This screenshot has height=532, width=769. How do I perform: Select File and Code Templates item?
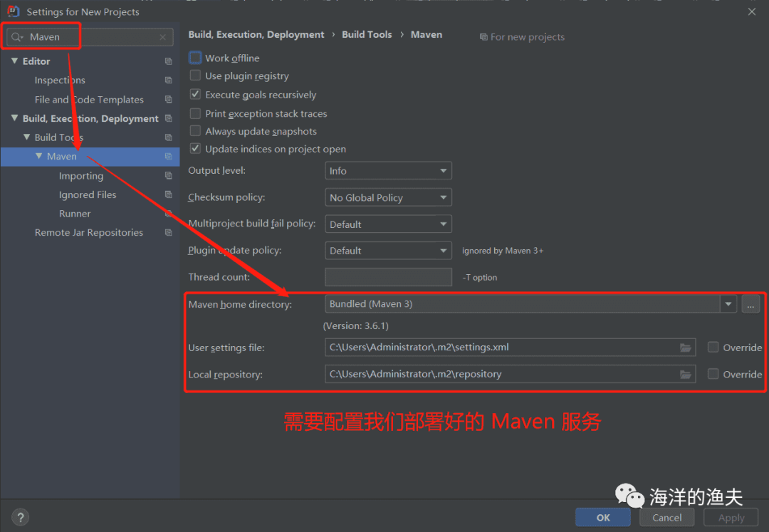tap(89, 100)
